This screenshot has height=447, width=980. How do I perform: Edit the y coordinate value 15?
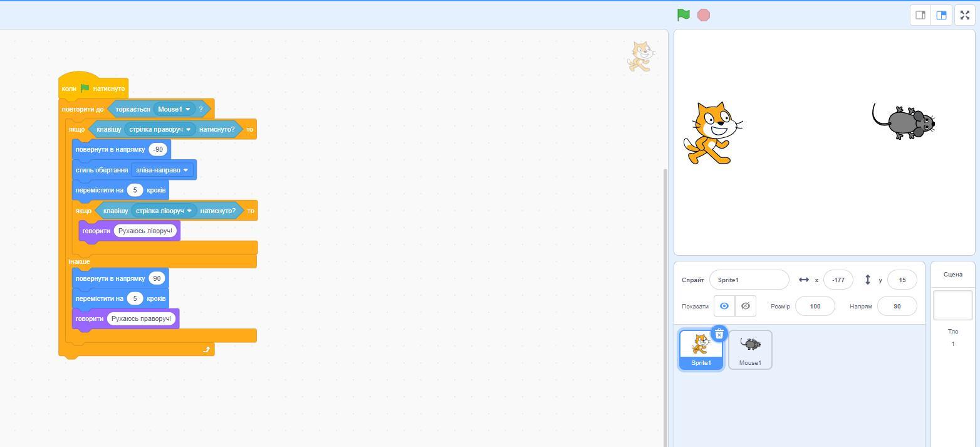902,280
